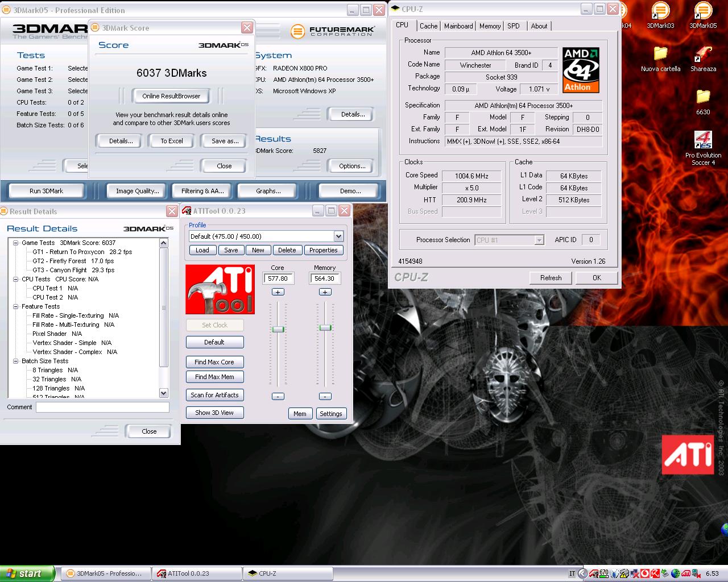Viewport: 728px width, 582px height.
Task: Switch to CPU-Z taskbar button
Action: [x=288, y=573]
